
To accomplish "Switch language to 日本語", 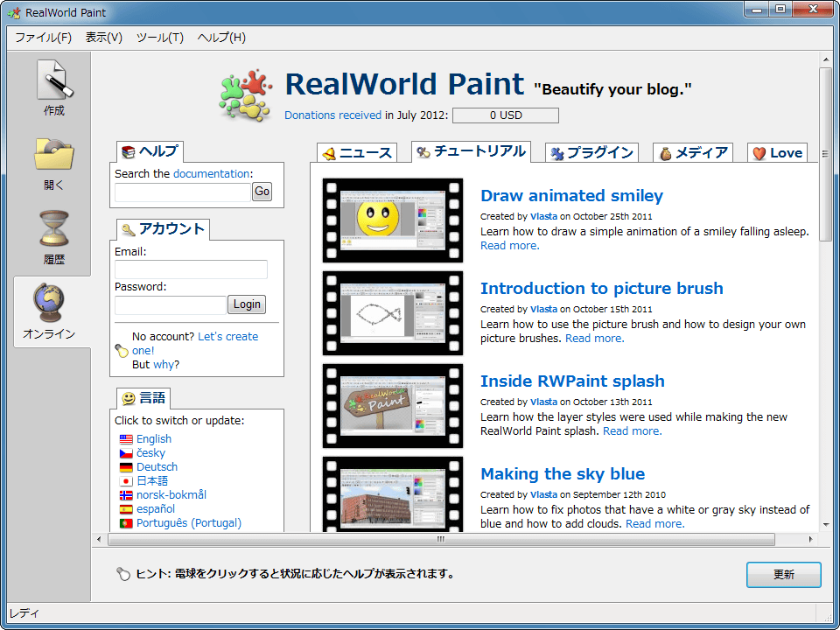I will 152,481.
